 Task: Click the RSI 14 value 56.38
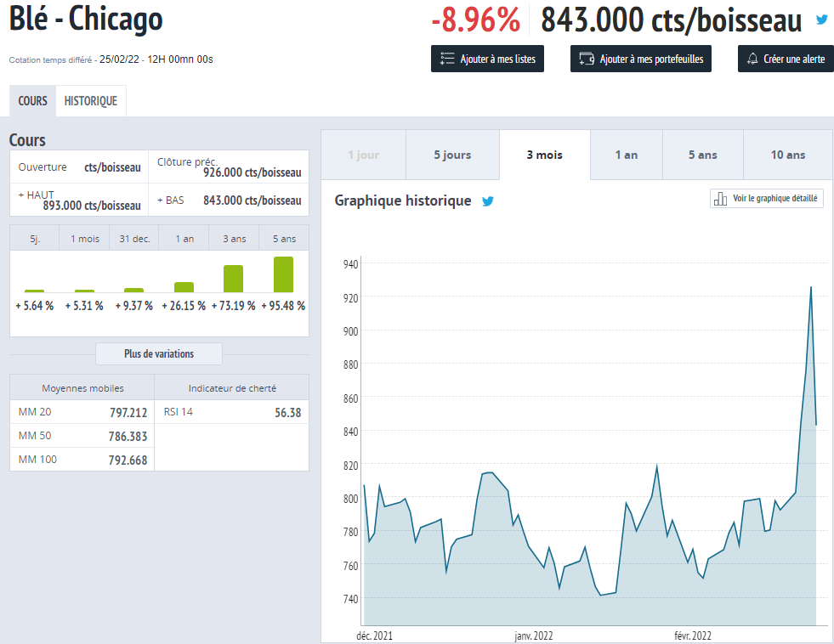click(x=287, y=413)
